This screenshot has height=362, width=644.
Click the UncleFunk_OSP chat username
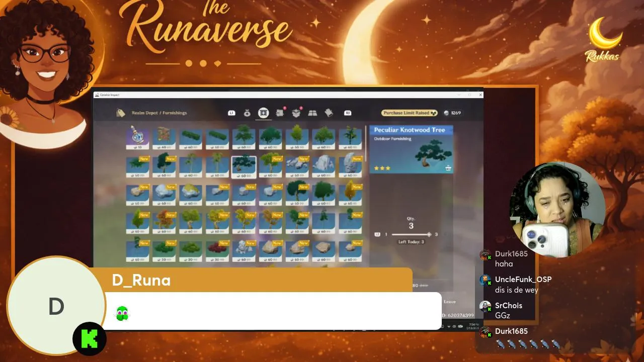point(523,280)
